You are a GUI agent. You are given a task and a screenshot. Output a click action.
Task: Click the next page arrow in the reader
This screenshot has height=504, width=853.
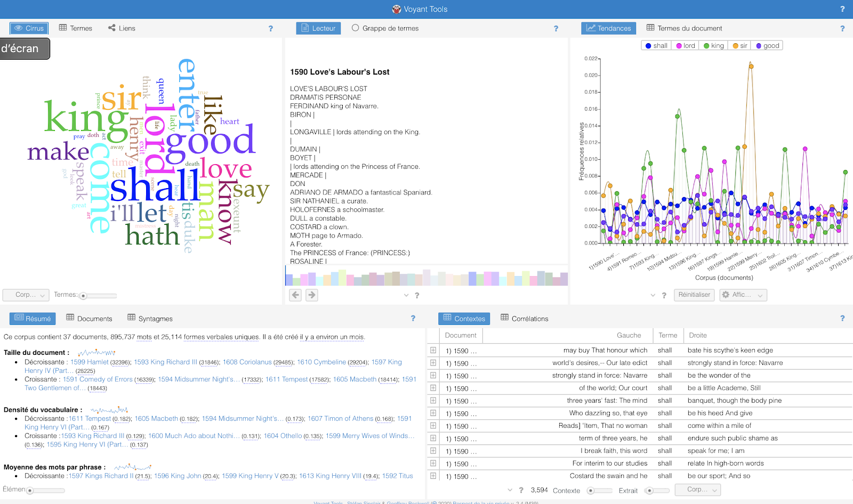[312, 295]
